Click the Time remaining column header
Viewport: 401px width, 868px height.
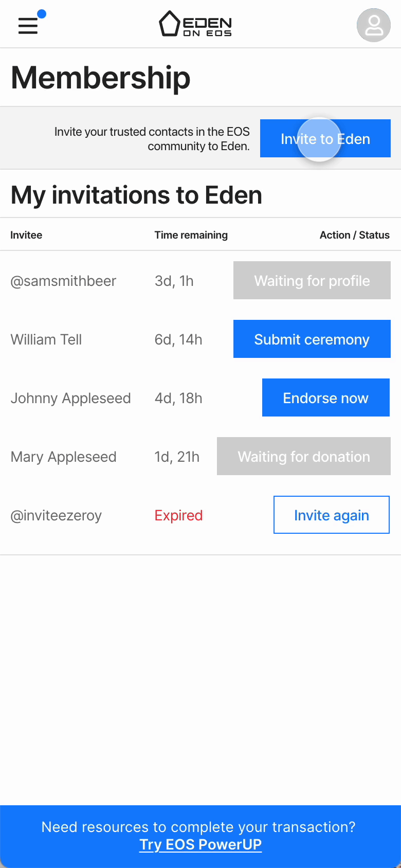191,235
